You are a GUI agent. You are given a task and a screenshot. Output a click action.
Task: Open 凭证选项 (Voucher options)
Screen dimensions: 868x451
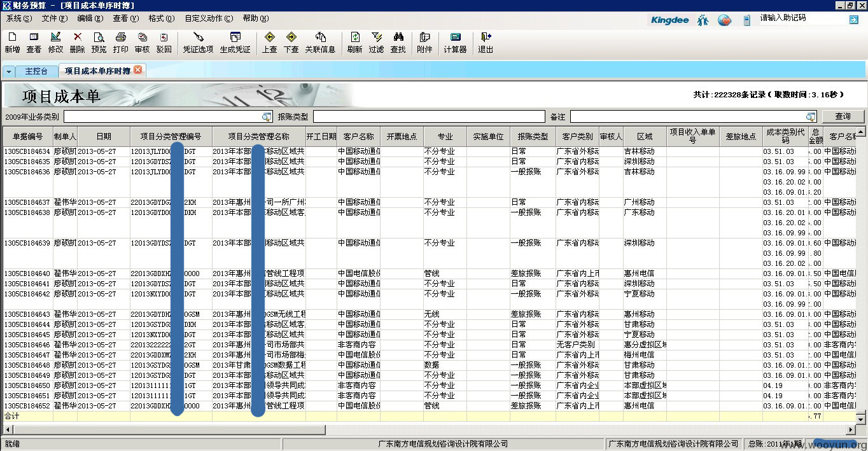click(x=198, y=43)
